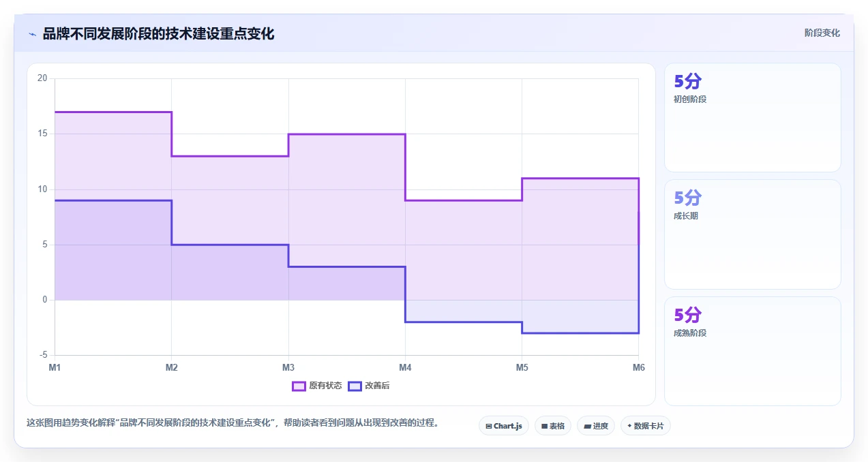Click the y-axis value 20

(42, 78)
